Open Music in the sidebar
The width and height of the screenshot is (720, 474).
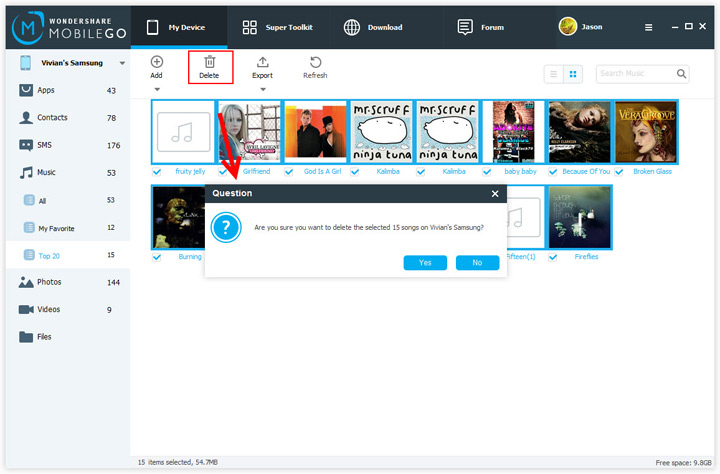[x=68, y=173]
